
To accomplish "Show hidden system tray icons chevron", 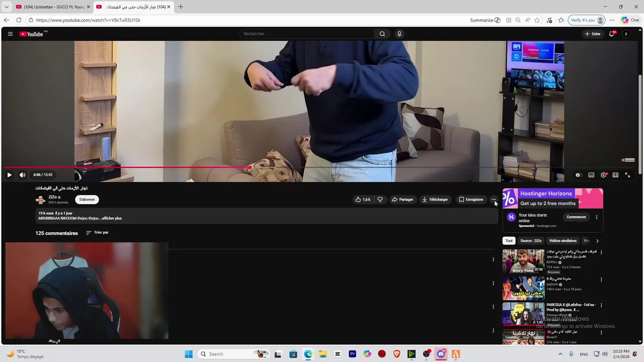I will (x=560, y=354).
